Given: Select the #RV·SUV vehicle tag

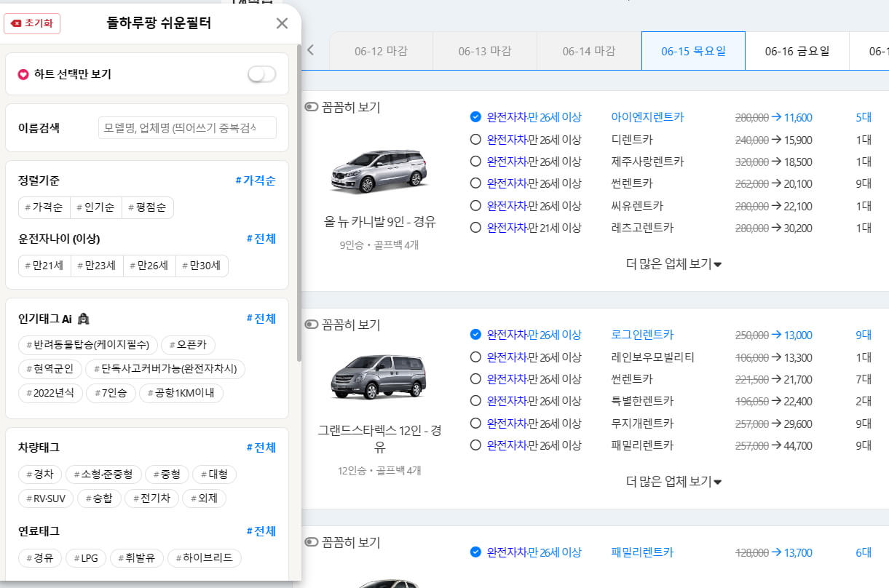Looking at the screenshot, I should click(x=45, y=498).
